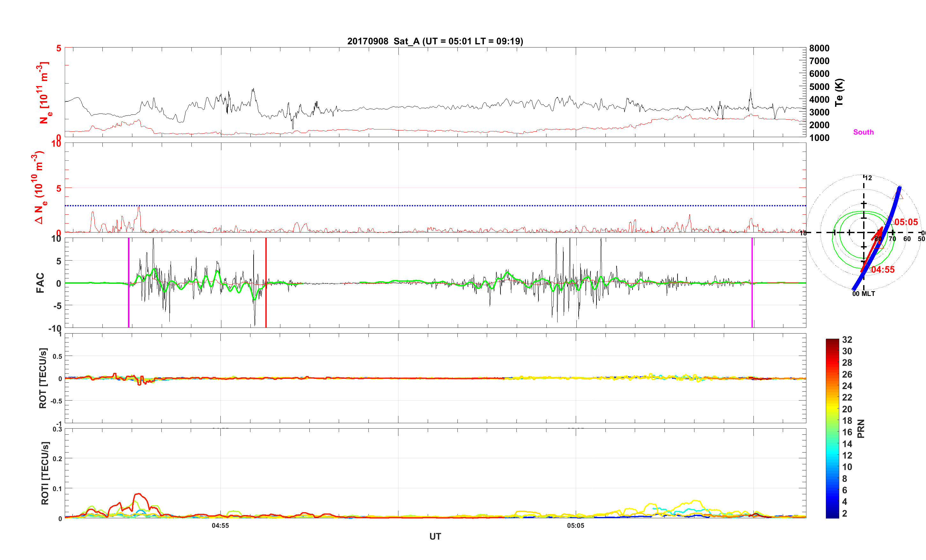Click the red triangle marker beside 04:55 label

[866, 269]
